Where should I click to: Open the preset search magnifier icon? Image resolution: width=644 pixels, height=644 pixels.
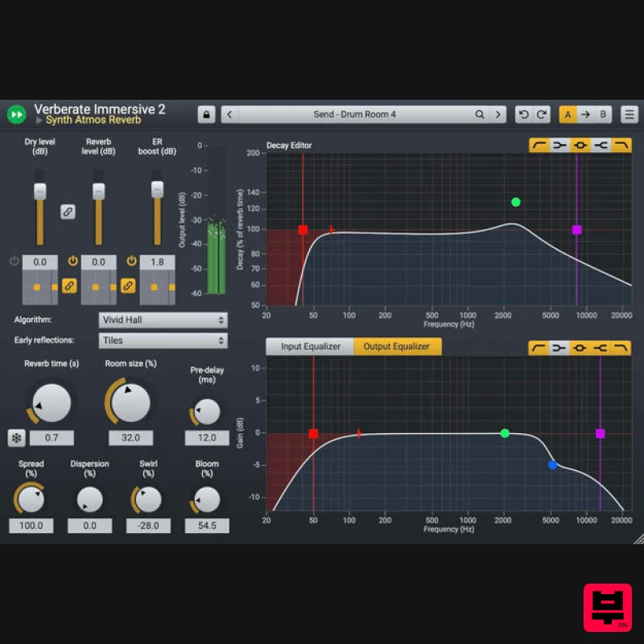tap(481, 114)
